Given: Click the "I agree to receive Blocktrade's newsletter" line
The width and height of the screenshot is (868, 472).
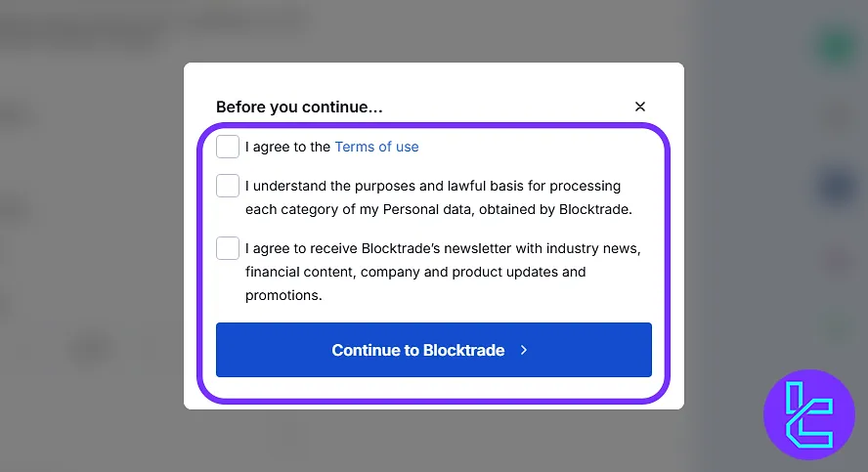Looking at the screenshot, I should click(443, 248).
